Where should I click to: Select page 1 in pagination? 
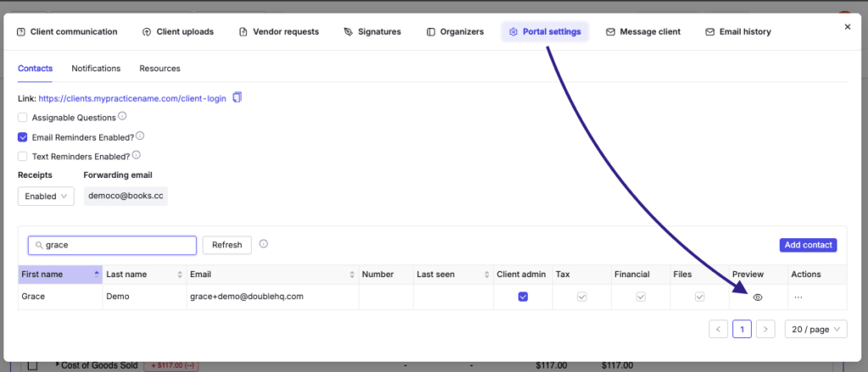point(742,330)
